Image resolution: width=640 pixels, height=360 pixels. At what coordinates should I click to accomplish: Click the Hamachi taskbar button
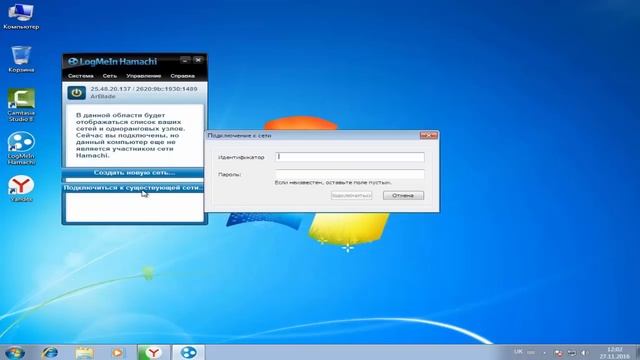click(188, 353)
